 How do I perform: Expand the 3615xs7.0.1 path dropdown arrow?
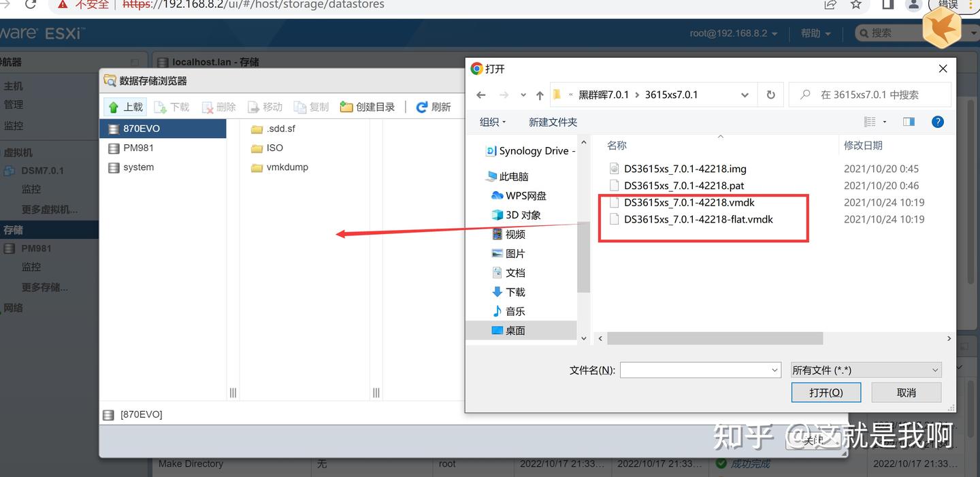coord(745,95)
